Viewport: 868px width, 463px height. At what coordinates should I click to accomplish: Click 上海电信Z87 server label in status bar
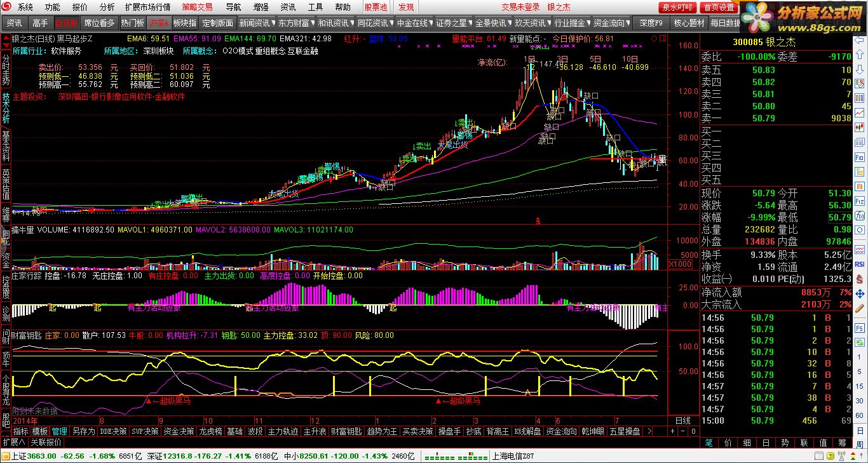click(x=513, y=455)
